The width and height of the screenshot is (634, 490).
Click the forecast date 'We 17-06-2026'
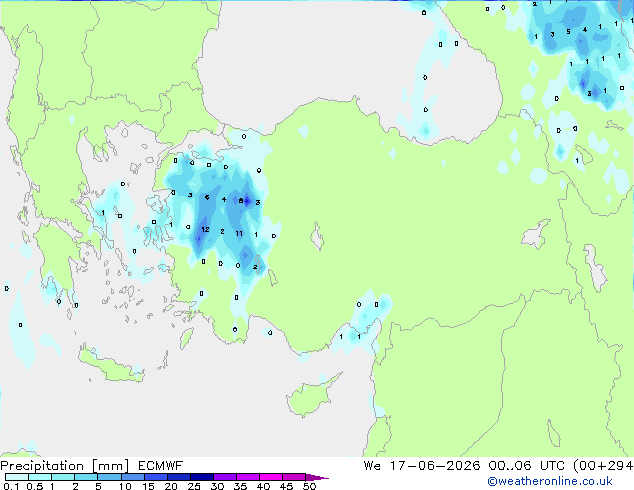pos(422,466)
